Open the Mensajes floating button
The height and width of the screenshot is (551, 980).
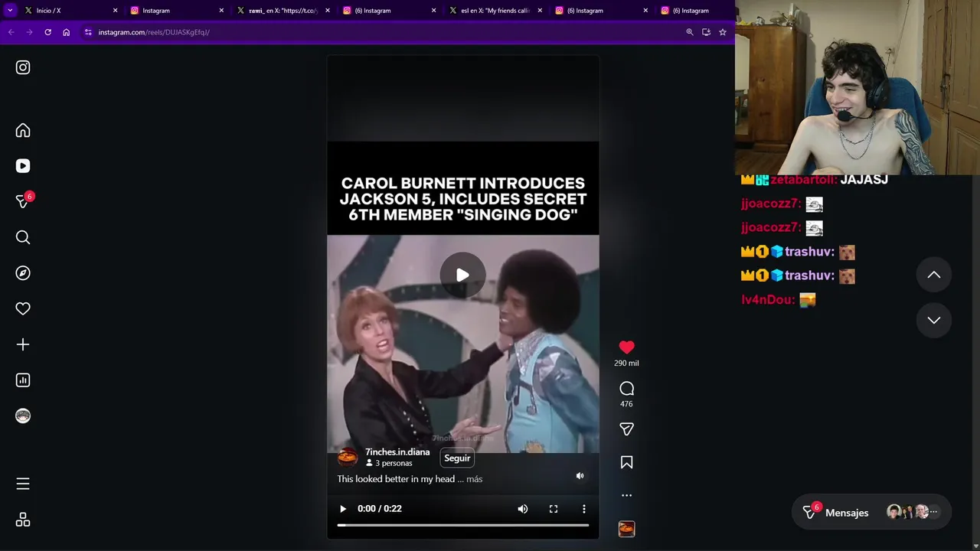[871, 513]
